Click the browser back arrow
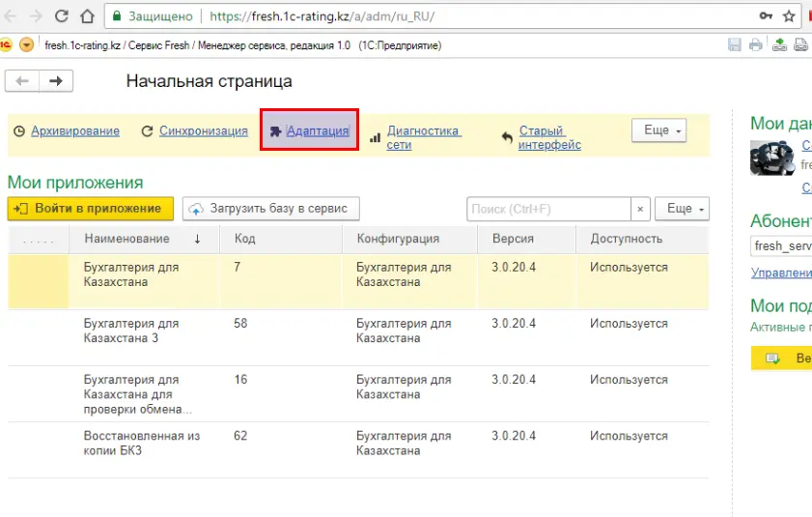This screenshot has height=517, width=812. coord(11,16)
